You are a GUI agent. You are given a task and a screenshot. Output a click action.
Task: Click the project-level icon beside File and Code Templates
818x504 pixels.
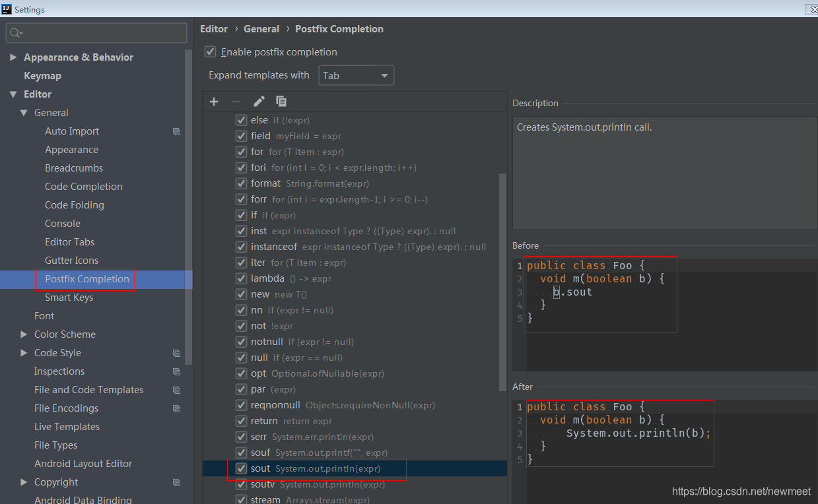click(176, 390)
